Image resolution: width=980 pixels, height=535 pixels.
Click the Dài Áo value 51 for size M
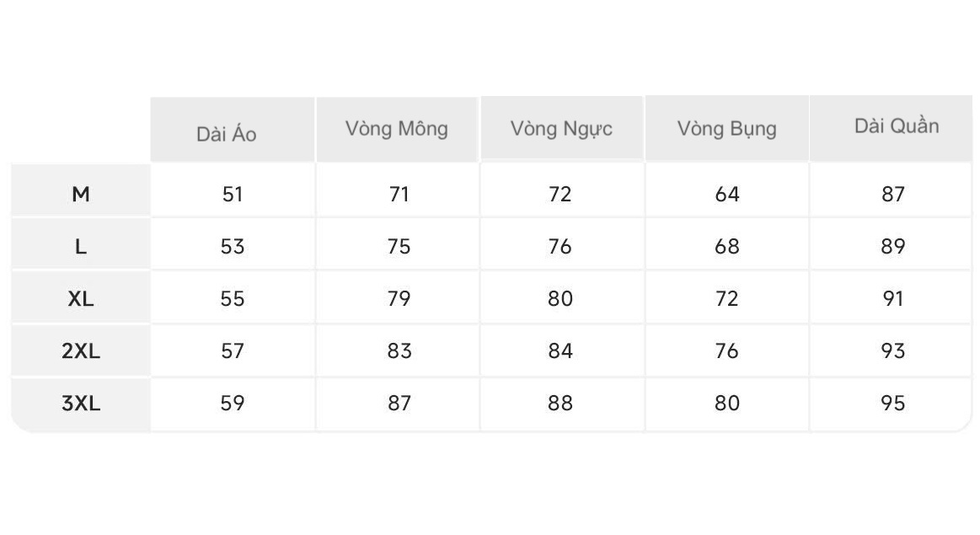pyautogui.click(x=233, y=195)
